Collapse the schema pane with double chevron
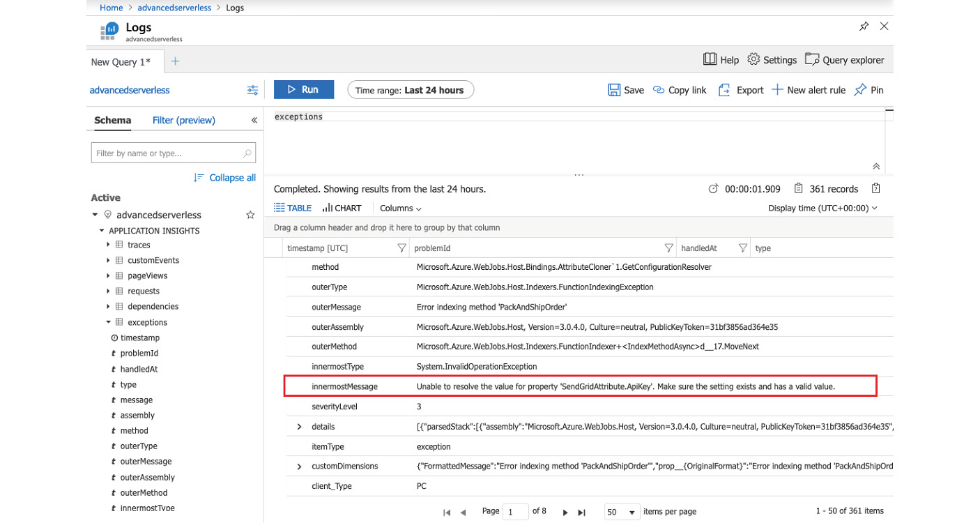Screen dimensions: 980x523 [254, 120]
